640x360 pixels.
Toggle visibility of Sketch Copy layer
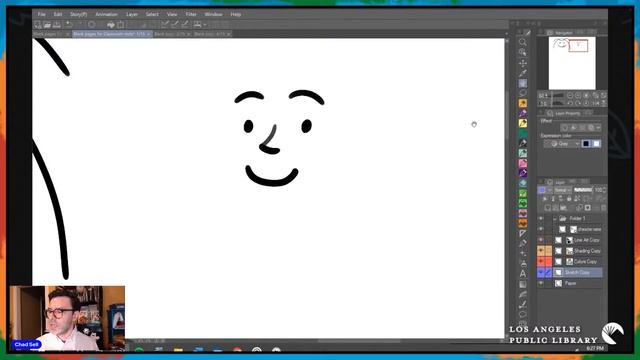541,272
